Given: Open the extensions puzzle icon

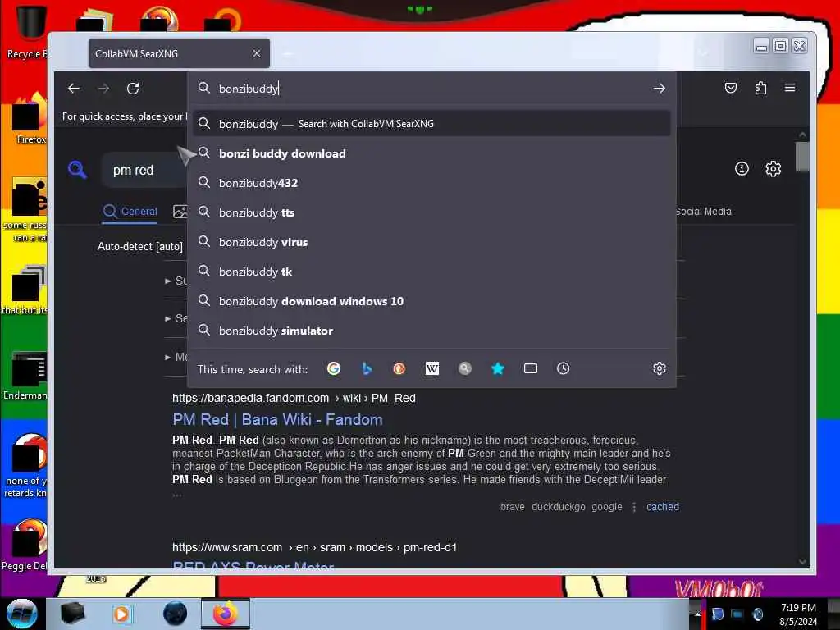Looking at the screenshot, I should pyautogui.click(x=760, y=88).
